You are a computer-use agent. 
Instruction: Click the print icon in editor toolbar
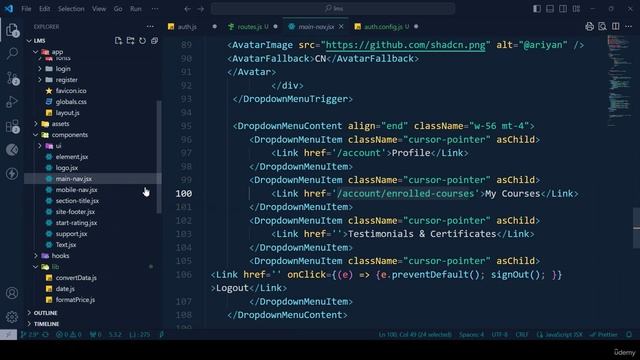point(589,27)
